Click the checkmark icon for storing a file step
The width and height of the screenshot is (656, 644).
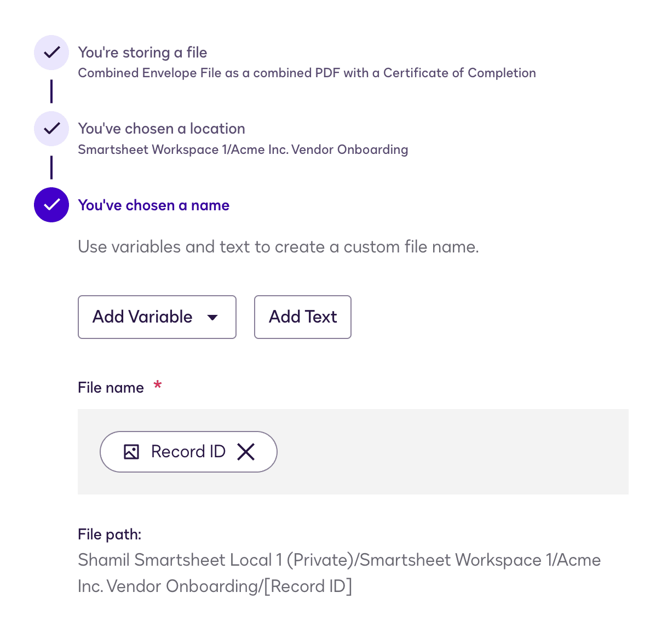51,53
